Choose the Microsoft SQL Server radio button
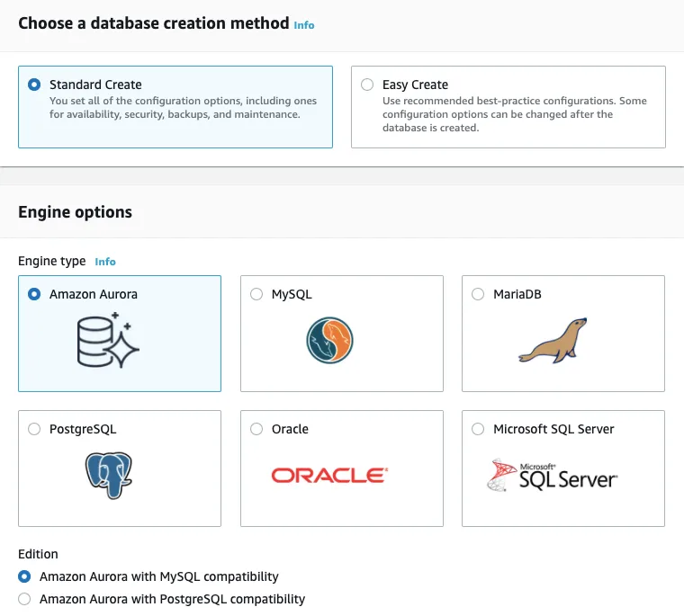Image resolution: width=684 pixels, height=616 pixels. tap(478, 429)
